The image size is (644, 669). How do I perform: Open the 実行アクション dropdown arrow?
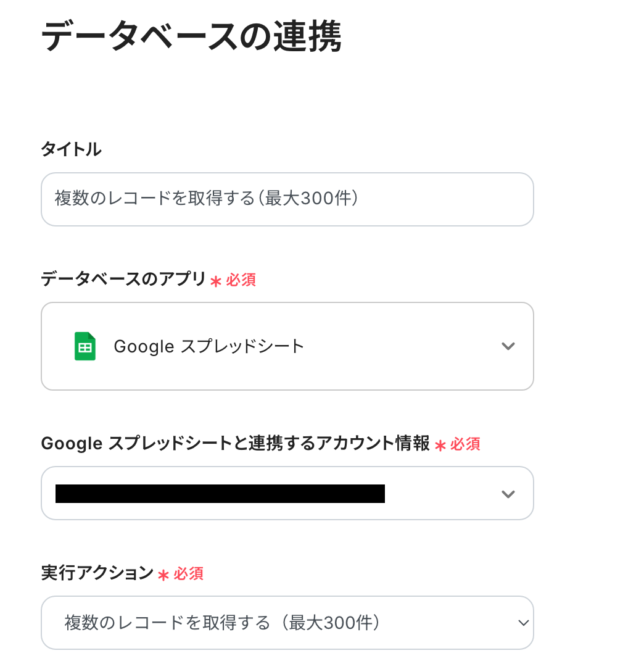(x=523, y=623)
